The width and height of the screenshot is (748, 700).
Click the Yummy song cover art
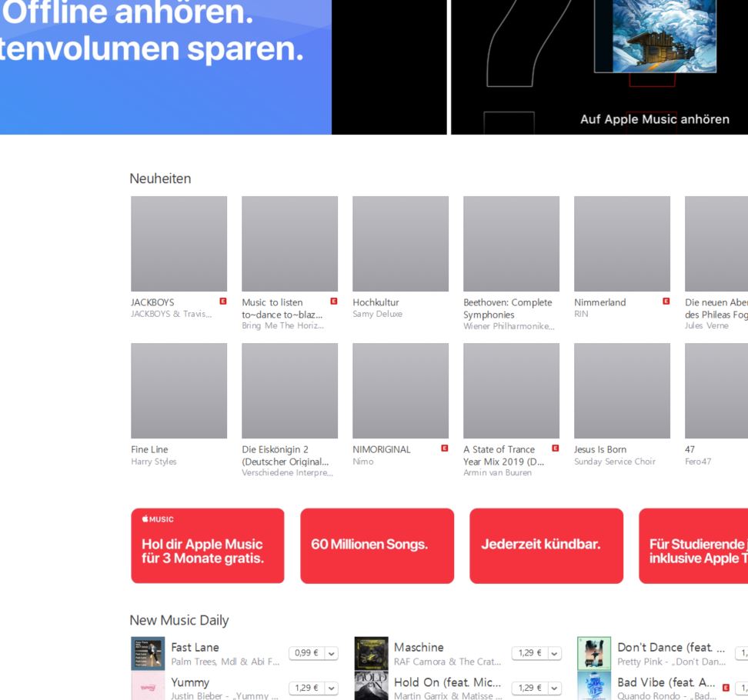coord(148,685)
